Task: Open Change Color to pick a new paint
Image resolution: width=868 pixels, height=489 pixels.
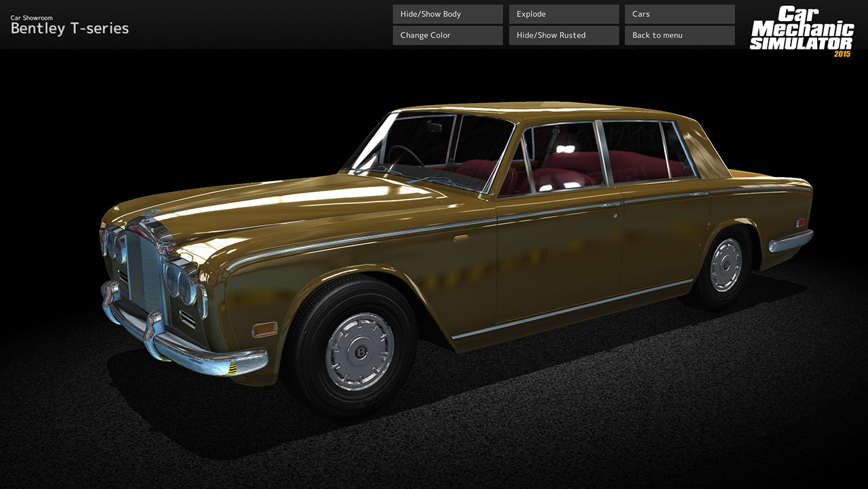Action: click(447, 35)
